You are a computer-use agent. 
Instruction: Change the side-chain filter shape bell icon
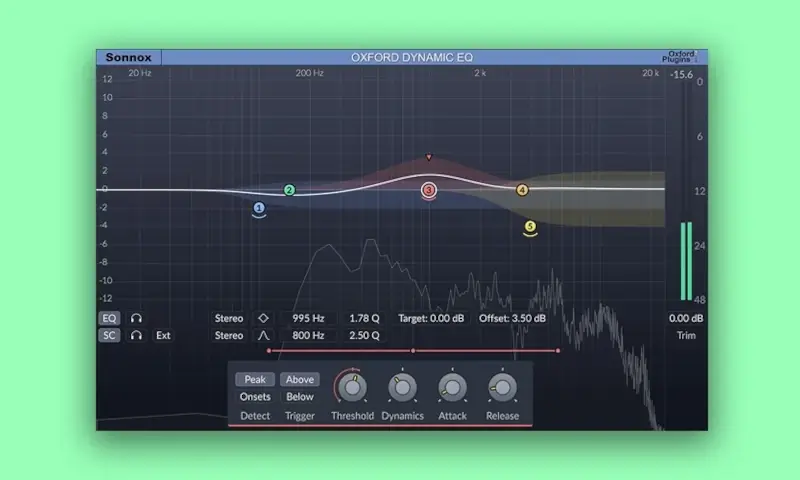(263, 335)
